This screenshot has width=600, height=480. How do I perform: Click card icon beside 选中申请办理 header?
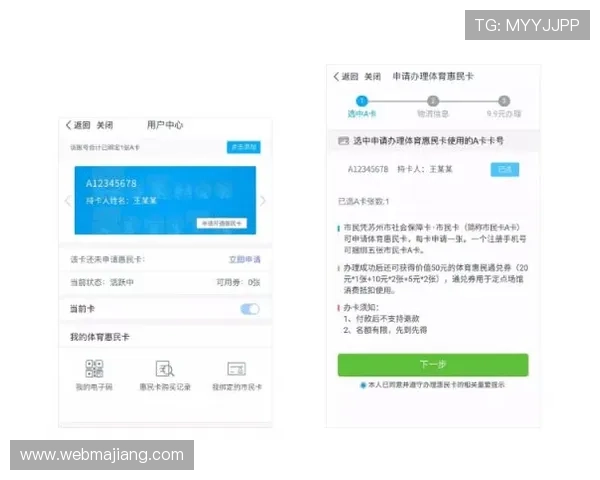coord(343,141)
